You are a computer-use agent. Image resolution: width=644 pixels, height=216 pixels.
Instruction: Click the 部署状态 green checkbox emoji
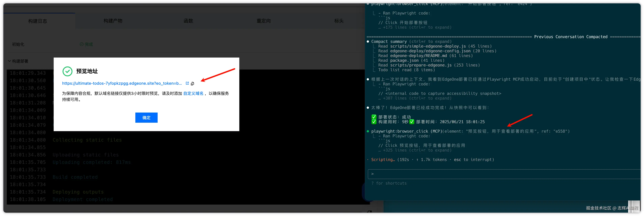[374, 117]
